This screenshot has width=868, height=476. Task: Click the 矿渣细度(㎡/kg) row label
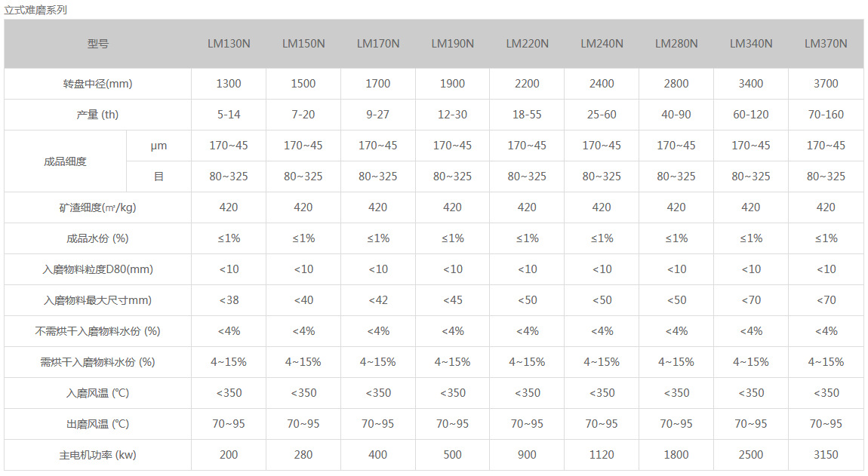click(98, 207)
